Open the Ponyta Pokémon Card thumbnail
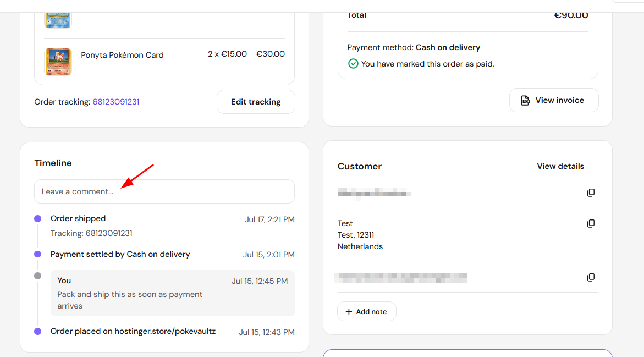The height and width of the screenshot is (357, 644). [58, 62]
